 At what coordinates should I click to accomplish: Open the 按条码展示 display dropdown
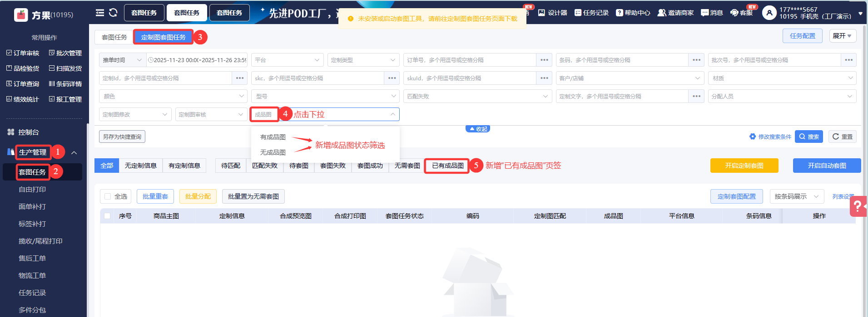tap(796, 196)
